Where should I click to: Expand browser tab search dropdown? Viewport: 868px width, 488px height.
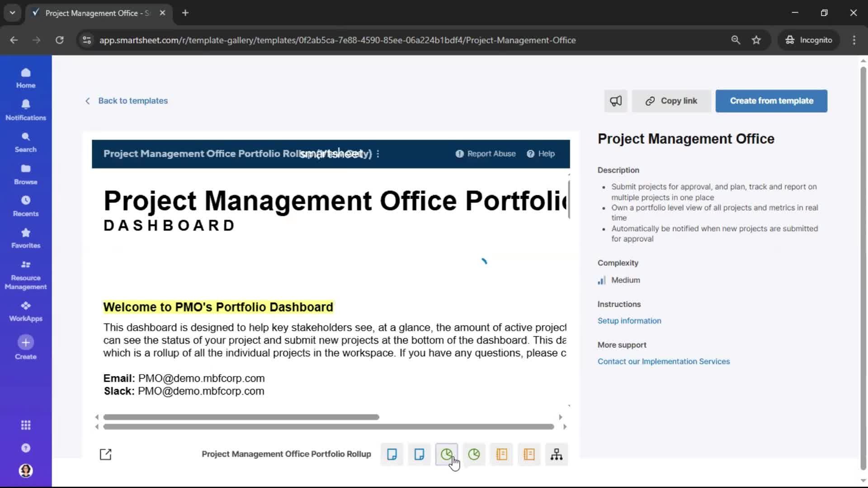pyautogui.click(x=13, y=13)
